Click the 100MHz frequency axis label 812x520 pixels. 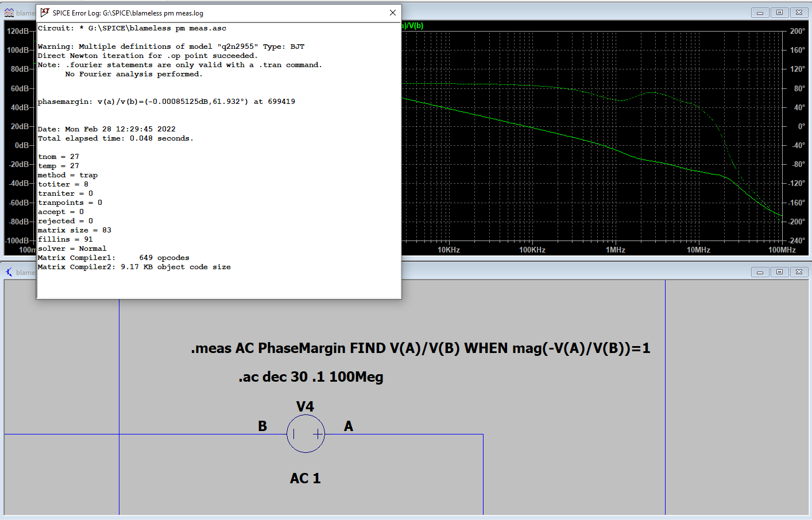pyautogui.click(x=782, y=250)
